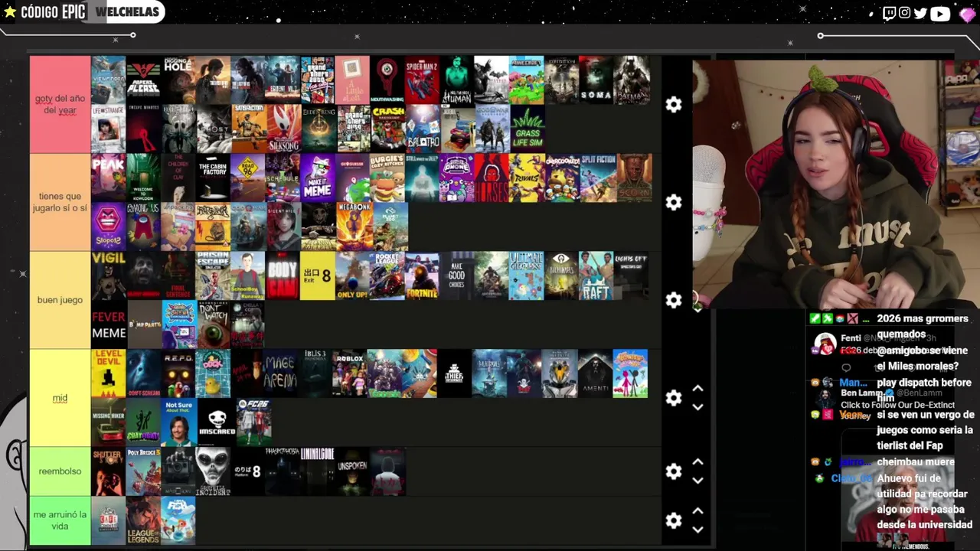This screenshot has width=980, height=551.
Task: Select the Mage Arena tile
Action: pyautogui.click(x=279, y=373)
